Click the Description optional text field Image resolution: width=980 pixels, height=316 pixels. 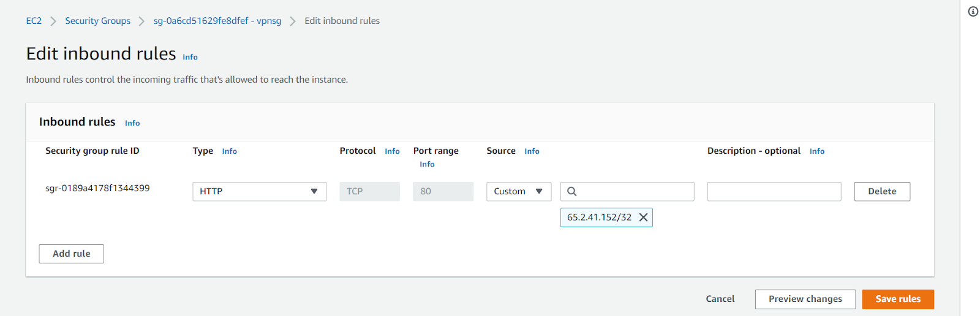tap(774, 192)
